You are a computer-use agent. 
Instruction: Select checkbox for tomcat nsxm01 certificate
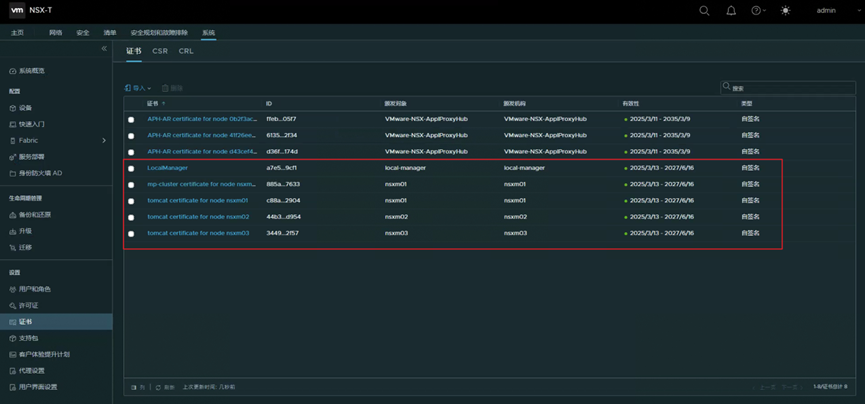(x=131, y=201)
